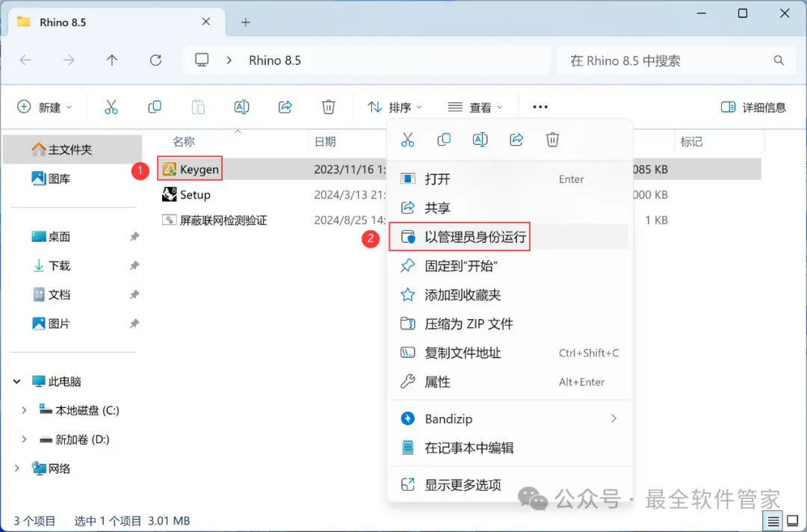Select the Setup file
This screenshot has width=807, height=532.
point(186,194)
